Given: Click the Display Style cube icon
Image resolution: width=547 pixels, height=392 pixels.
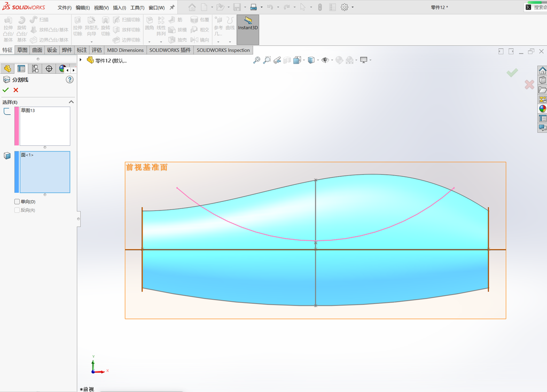Looking at the screenshot, I should tap(311, 60).
